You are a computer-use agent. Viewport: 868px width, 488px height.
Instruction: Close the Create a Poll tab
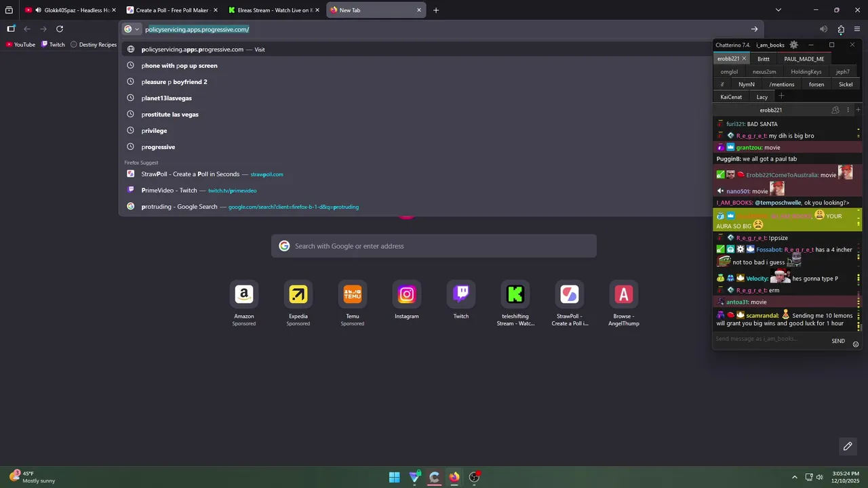coord(216,10)
